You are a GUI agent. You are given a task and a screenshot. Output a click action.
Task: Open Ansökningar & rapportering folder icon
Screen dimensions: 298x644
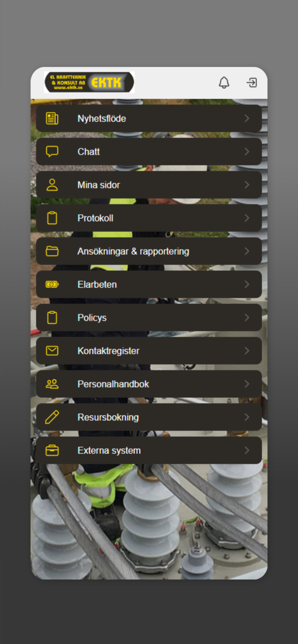point(52,251)
